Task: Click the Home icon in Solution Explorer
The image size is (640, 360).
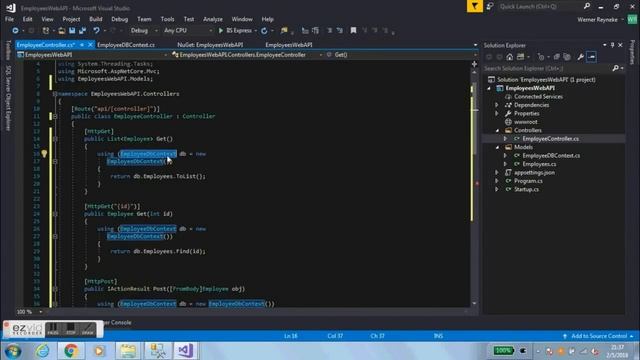Action: coord(509,57)
